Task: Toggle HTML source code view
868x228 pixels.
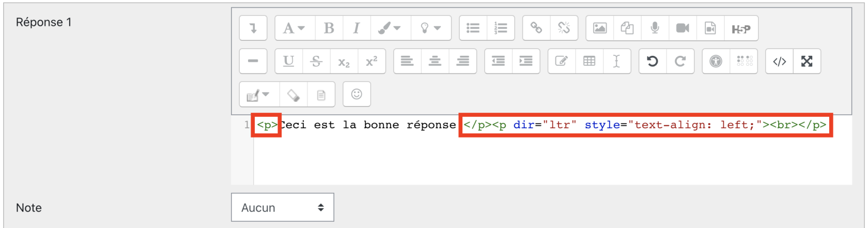Action: click(779, 61)
